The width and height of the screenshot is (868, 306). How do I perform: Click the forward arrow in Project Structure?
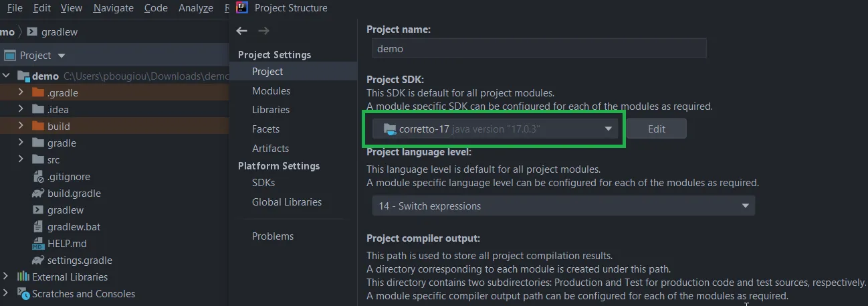[263, 31]
